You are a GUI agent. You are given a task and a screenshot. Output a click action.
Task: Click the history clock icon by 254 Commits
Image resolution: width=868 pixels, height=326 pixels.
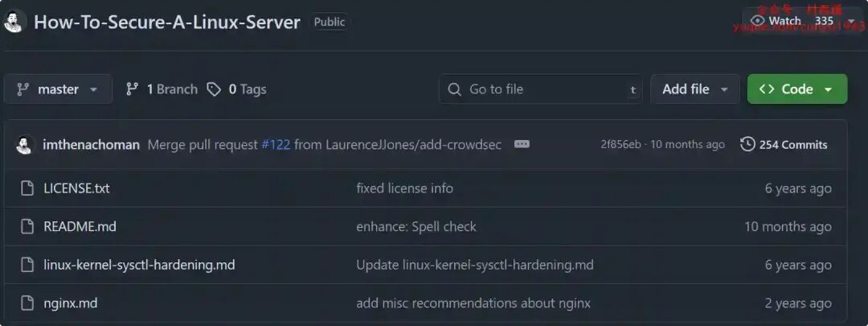747,145
